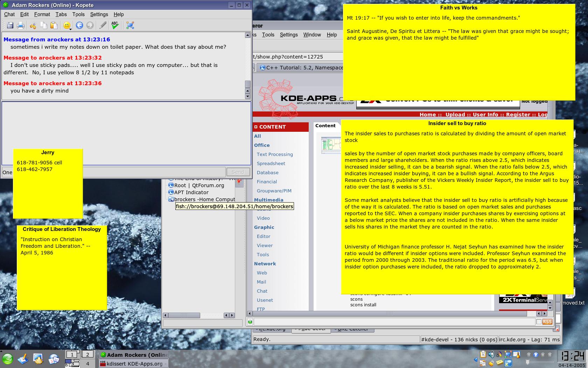Click Adam Rockers taskbar entry
Screen dimensions: 588x368
tap(134, 355)
